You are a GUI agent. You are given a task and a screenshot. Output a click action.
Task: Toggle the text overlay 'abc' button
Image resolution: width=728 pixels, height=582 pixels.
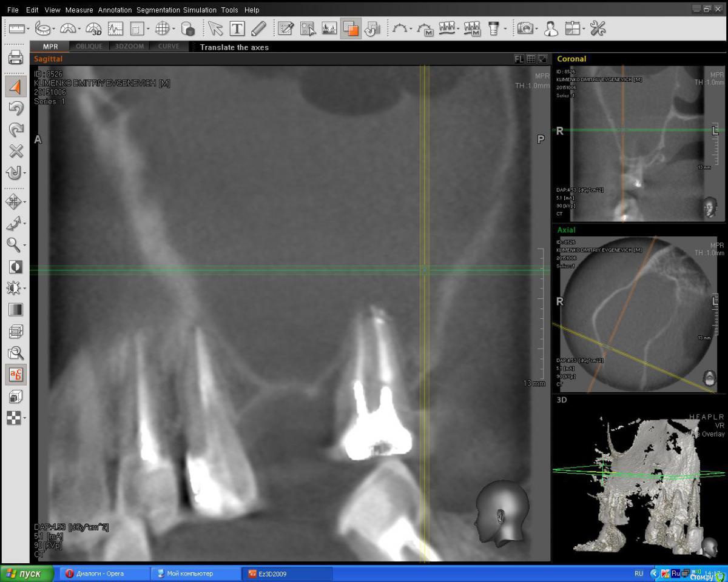point(15,375)
